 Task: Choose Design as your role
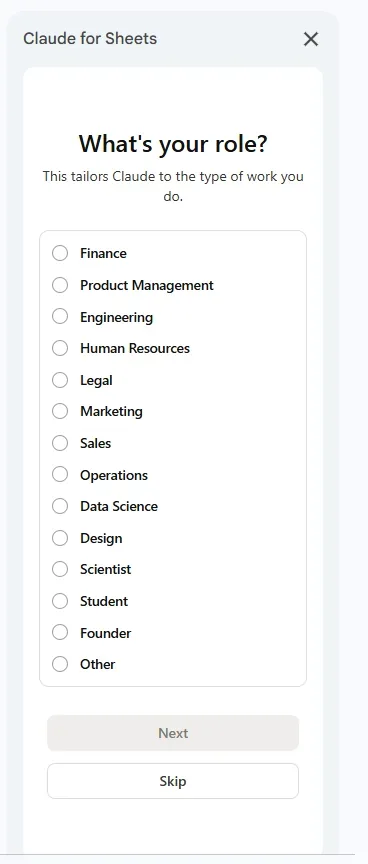click(60, 538)
